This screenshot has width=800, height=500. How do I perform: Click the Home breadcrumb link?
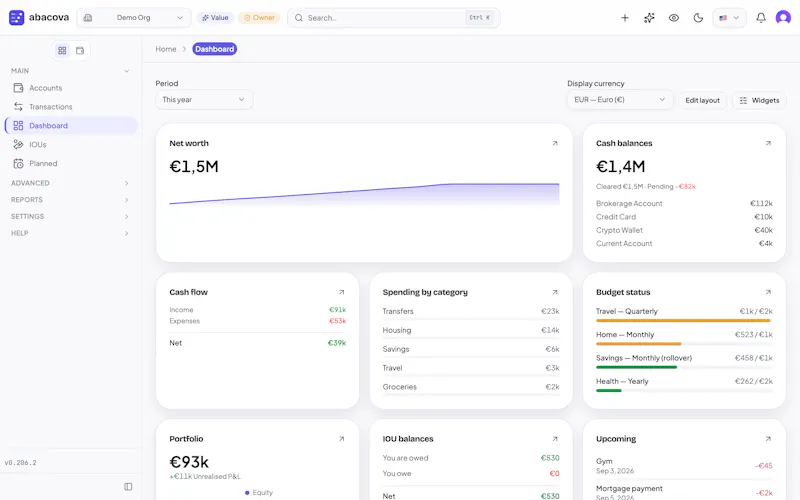coord(166,49)
